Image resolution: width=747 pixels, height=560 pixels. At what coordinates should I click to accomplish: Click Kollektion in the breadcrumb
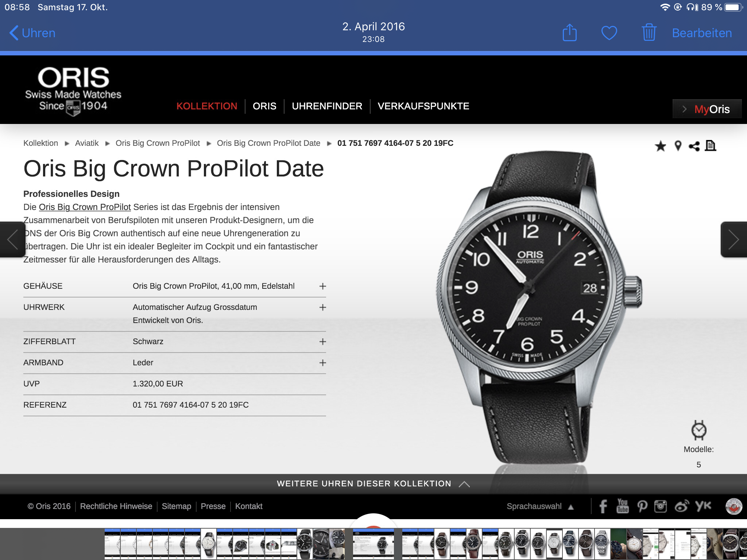[x=40, y=143]
